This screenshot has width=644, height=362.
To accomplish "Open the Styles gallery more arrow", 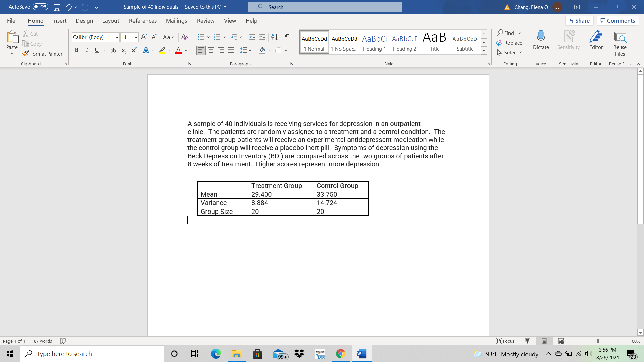I will [x=483, y=49].
